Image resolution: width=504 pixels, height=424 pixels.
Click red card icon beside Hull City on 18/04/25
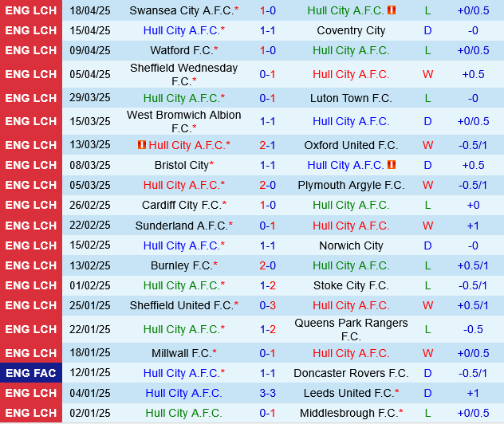pos(392,10)
